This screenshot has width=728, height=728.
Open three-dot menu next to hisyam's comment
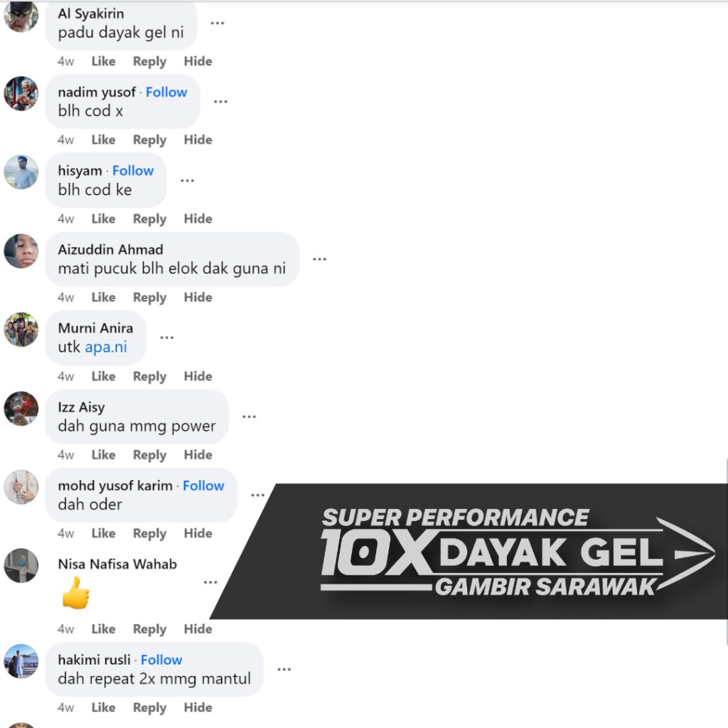tap(187, 180)
